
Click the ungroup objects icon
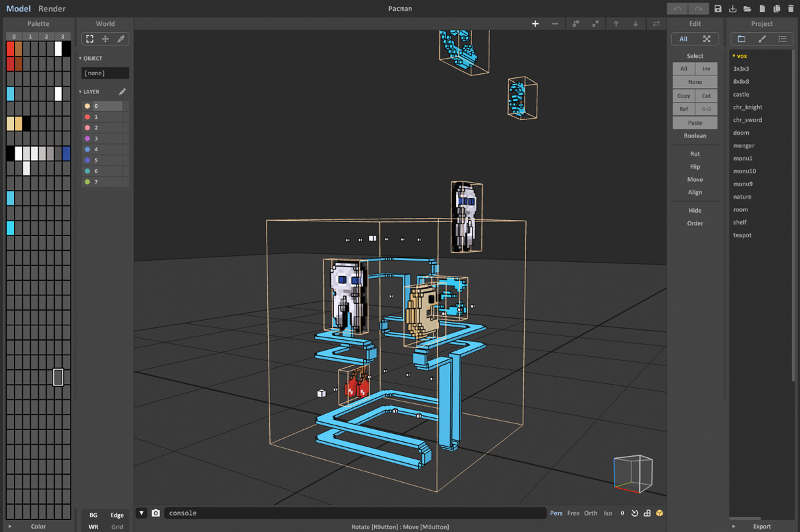(x=595, y=23)
